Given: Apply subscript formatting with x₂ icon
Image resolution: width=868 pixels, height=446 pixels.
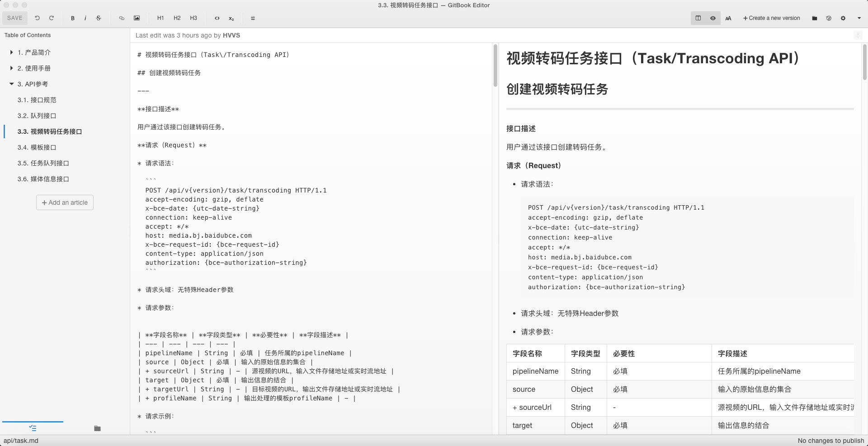Looking at the screenshot, I should [x=231, y=19].
